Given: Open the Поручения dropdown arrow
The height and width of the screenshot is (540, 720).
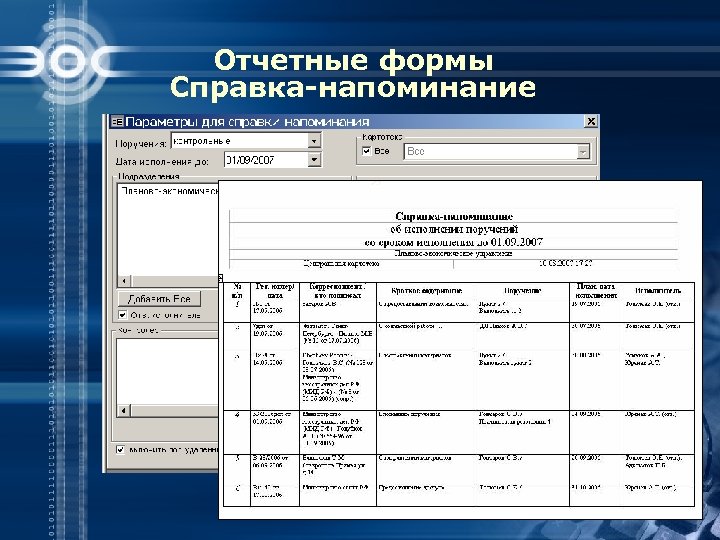Looking at the screenshot, I should (314, 141).
